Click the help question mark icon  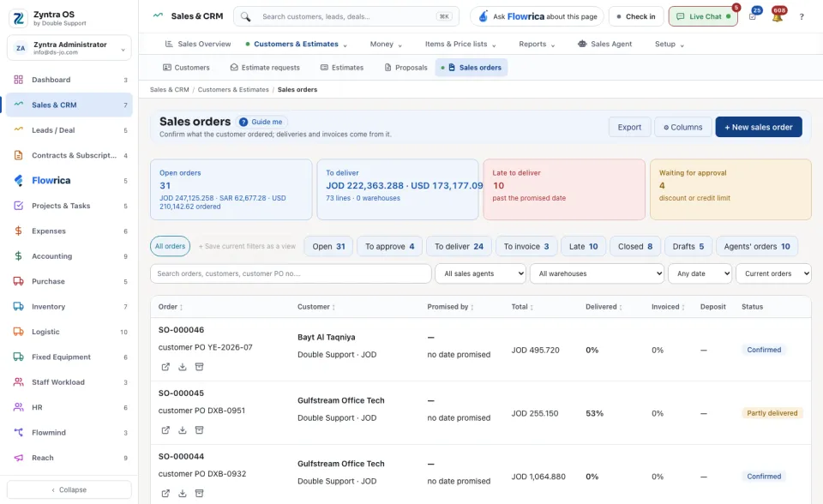[x=802, y=17]
